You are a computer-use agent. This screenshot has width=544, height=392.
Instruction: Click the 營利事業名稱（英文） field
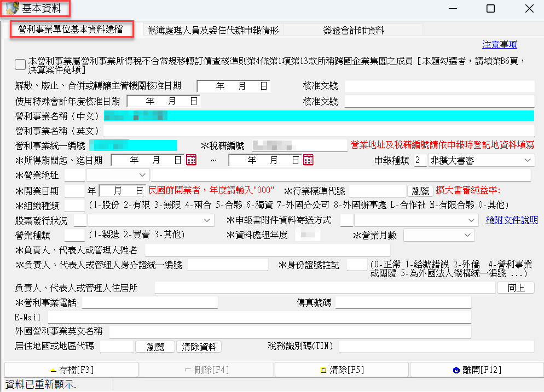[x=319, y=131]
